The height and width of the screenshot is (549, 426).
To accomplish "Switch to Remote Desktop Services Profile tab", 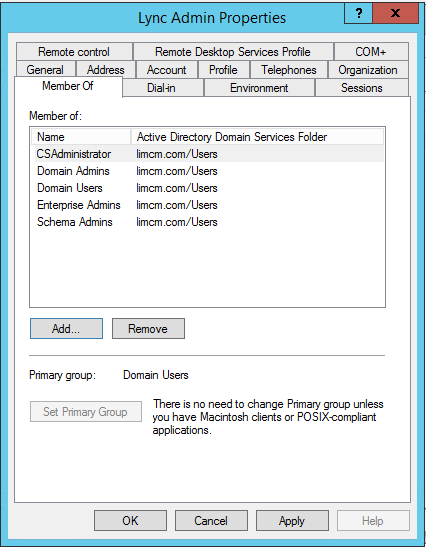I will [x=233, y=52].
